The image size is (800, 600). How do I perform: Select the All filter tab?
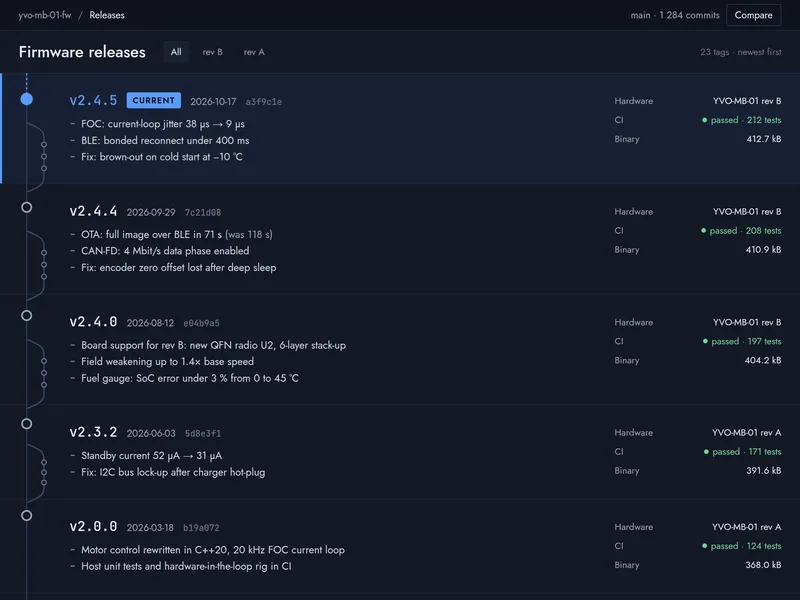(176, 52)
